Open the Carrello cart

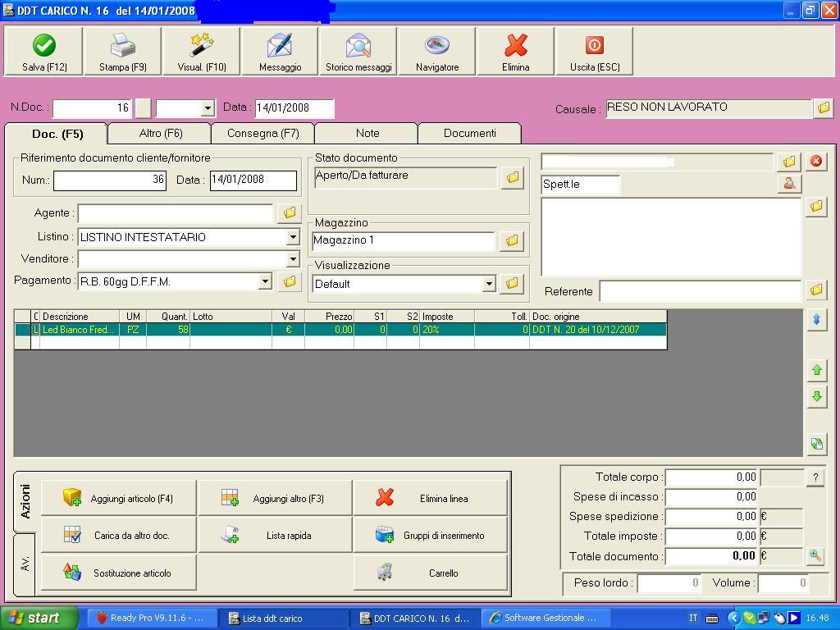(430, 573)
